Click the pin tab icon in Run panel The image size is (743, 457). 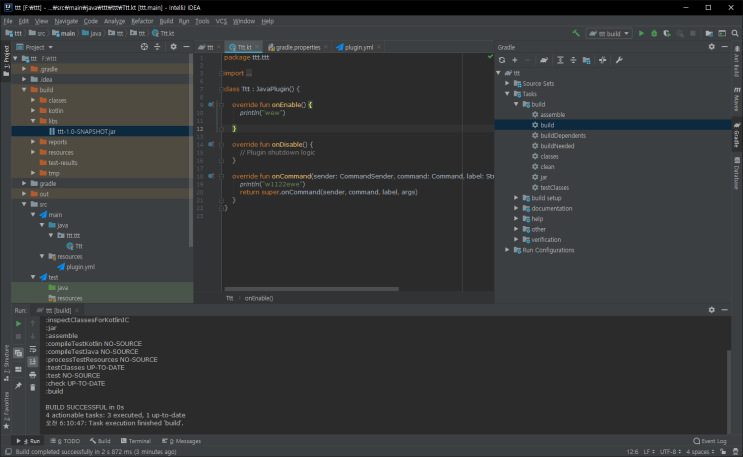[x=18, y=386]
